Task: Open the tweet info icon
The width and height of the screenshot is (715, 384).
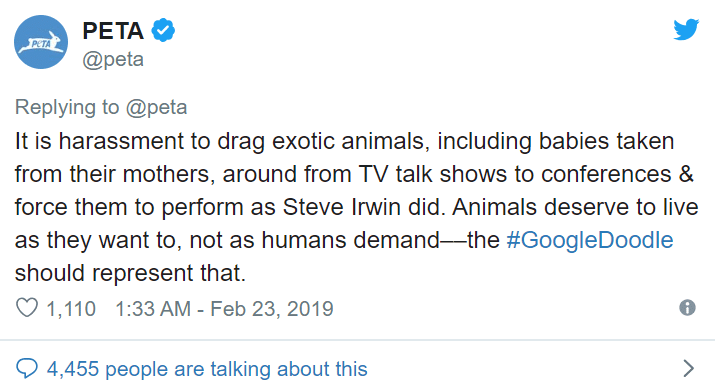Action: (687, 307)
